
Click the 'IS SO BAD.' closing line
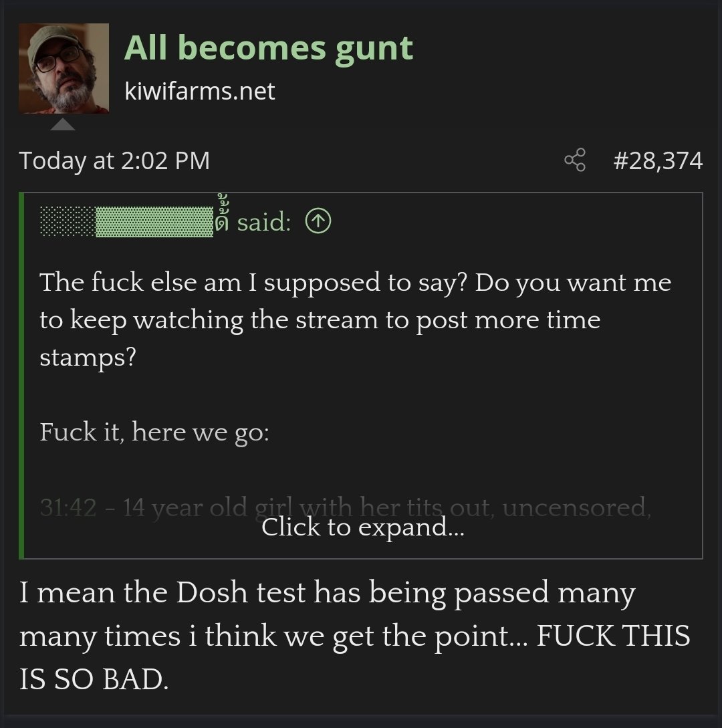tap(94, 679)
